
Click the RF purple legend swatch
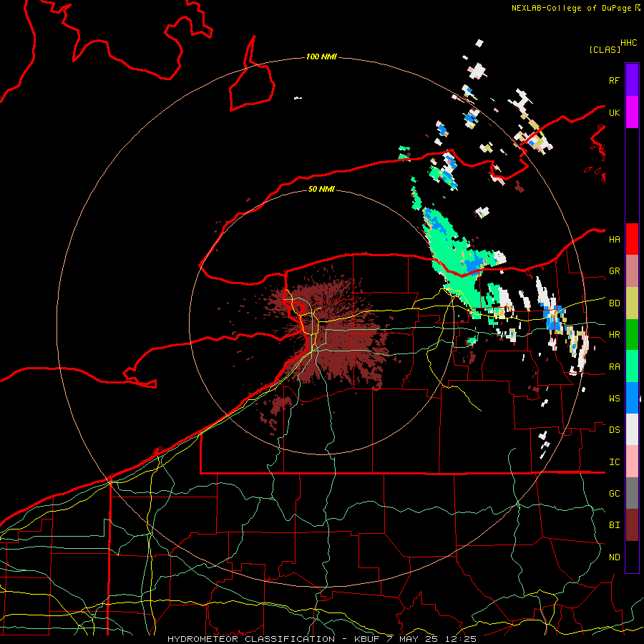tap(632, 80)
